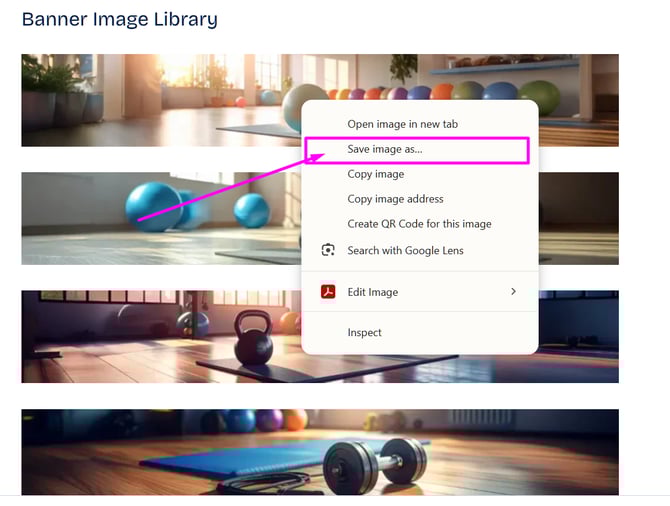Select the 'Copy image' menu entry
This screenshot has width=670, height=506.
click(x=375, y=174)
